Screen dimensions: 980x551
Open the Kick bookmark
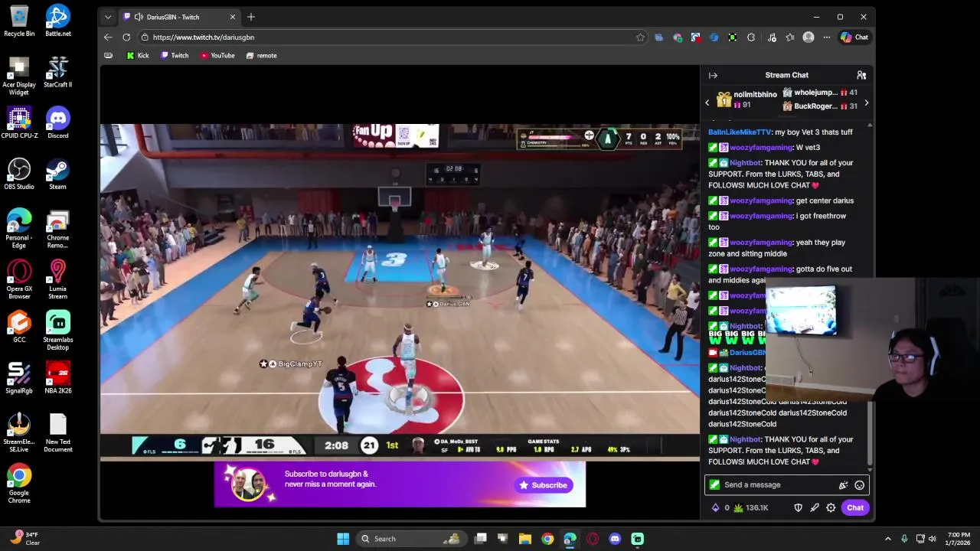click(x=138, y=55)
